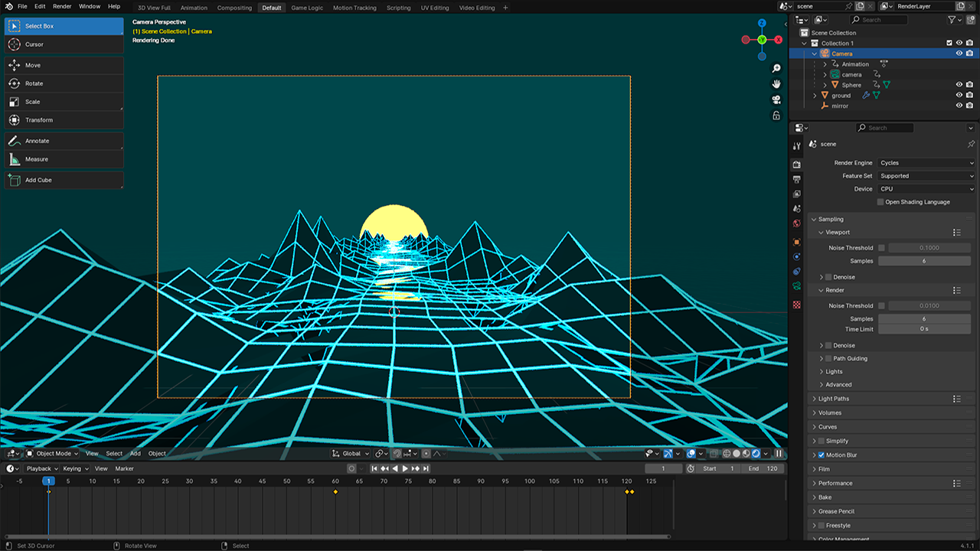This screenshot has width=980, height=551.
Task: Select the Measure tool
Action: click(64, 159)
